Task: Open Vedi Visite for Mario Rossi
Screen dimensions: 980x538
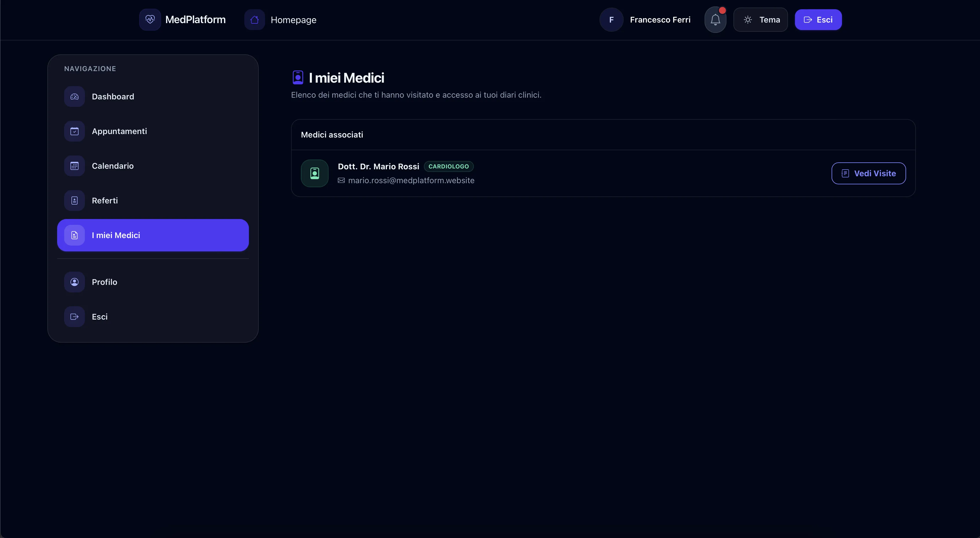Action: pos(869,173)
